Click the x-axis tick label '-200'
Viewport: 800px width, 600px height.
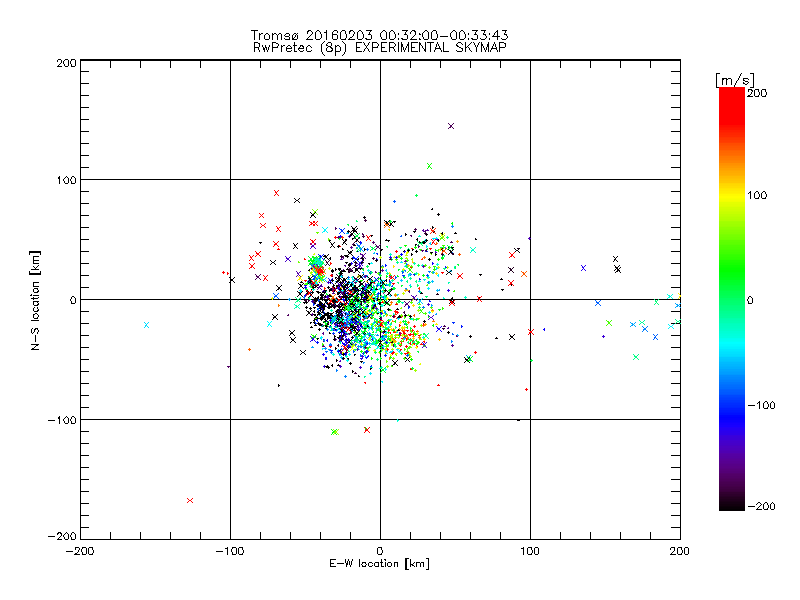tap(80, 552)
